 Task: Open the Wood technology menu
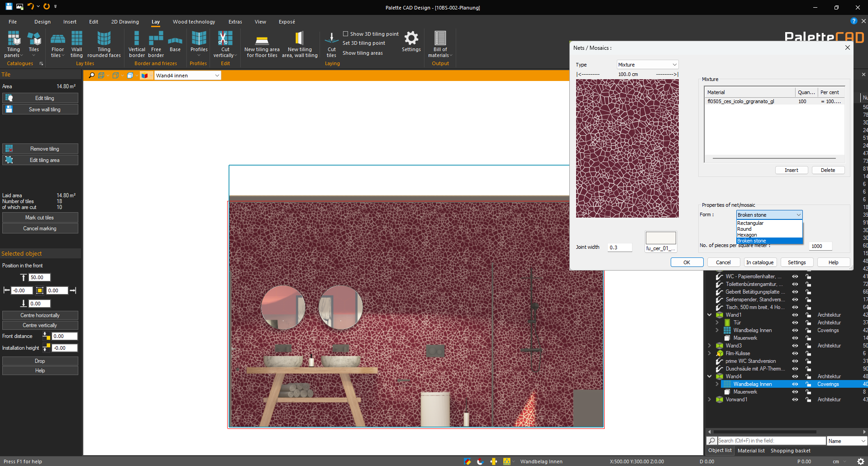194,22
